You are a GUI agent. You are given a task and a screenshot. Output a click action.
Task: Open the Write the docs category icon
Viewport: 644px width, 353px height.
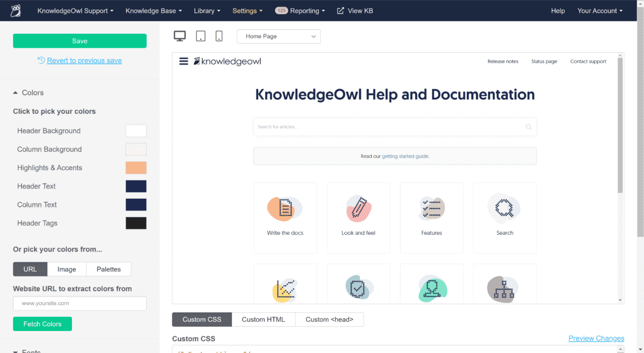click(x=285, y=208)
